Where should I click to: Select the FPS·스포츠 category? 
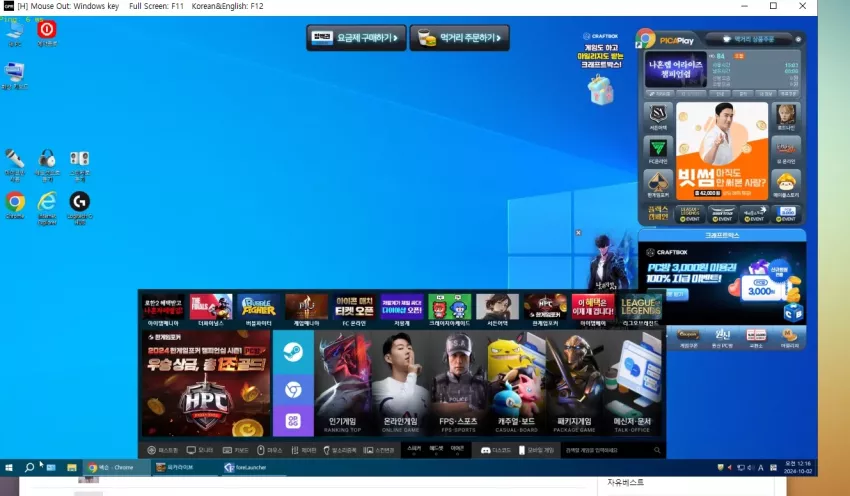(x=458, y=383)
